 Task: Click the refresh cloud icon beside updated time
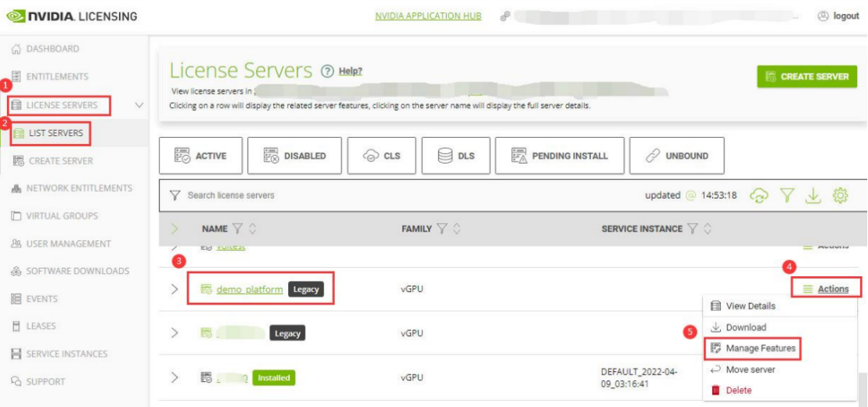tap(758, 196)
